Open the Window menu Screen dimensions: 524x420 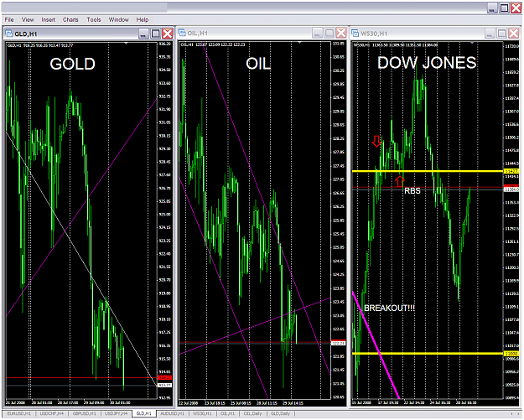(x=119, y=20)
